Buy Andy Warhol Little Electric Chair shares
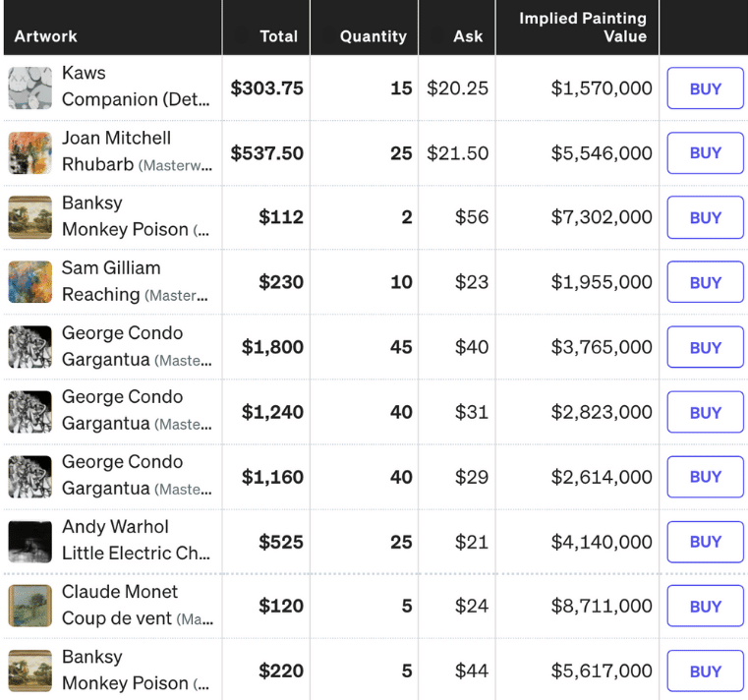This screenshot has height=700, width=748. (x=705, y=542)
